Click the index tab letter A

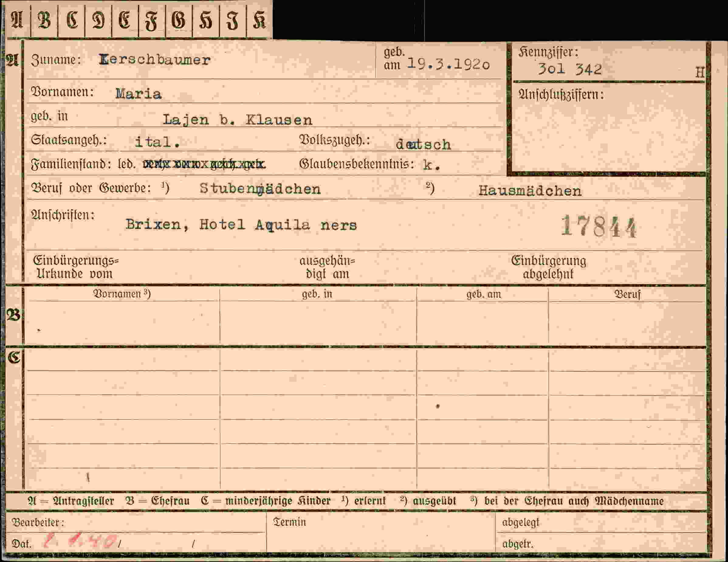17,20
